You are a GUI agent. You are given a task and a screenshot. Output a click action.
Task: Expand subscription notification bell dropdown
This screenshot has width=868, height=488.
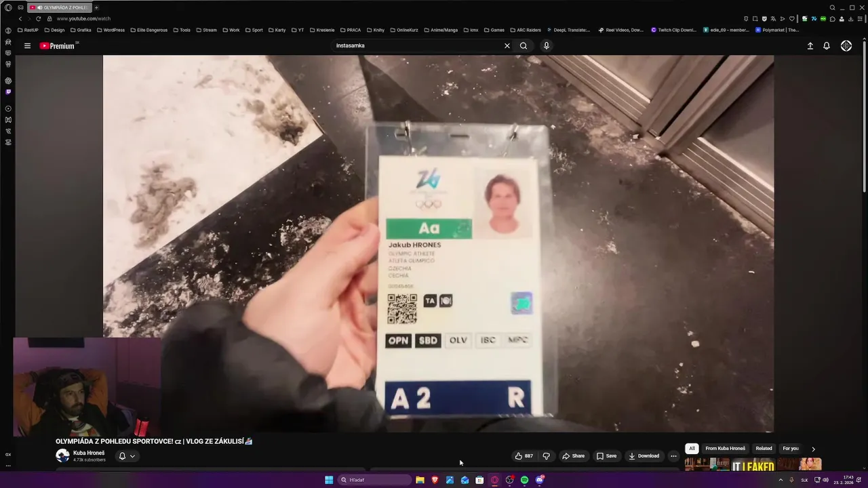pyautogui.click(x=127, y=456)
